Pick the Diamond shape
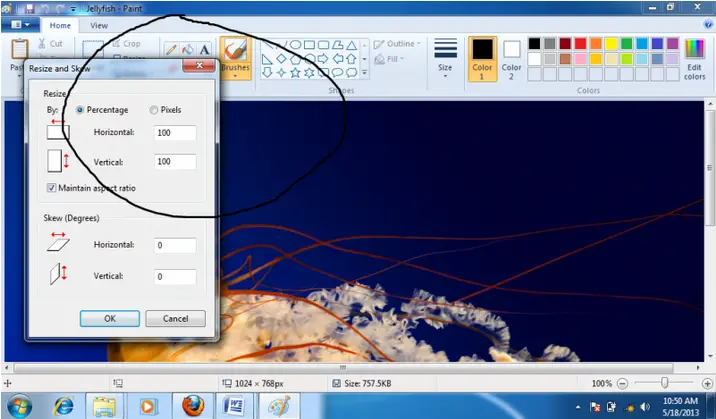 [281, 59]
